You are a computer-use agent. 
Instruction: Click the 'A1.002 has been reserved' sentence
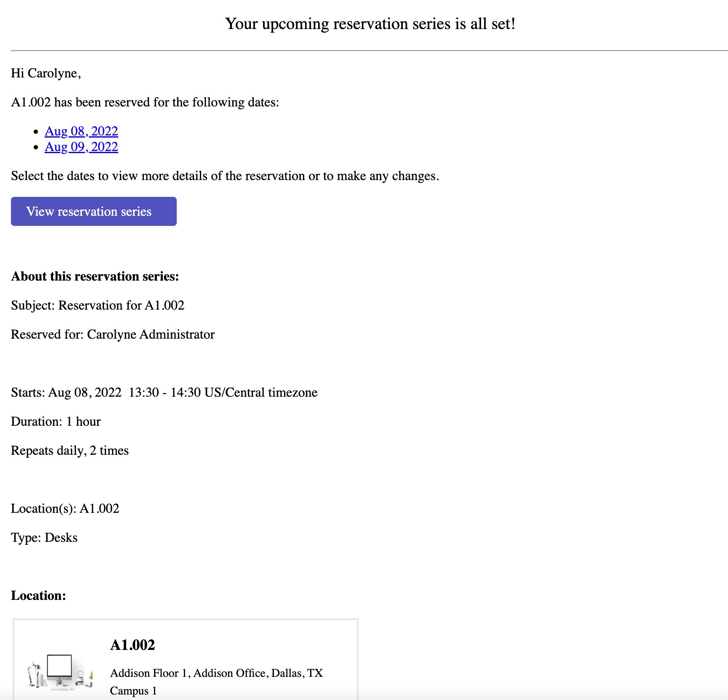coord(145,102)
